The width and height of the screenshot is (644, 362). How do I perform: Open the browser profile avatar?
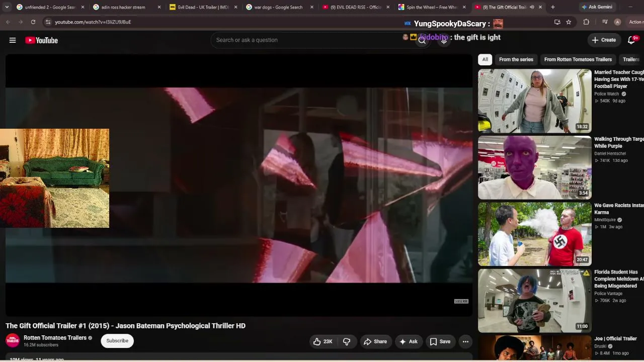tap(617, 22)
